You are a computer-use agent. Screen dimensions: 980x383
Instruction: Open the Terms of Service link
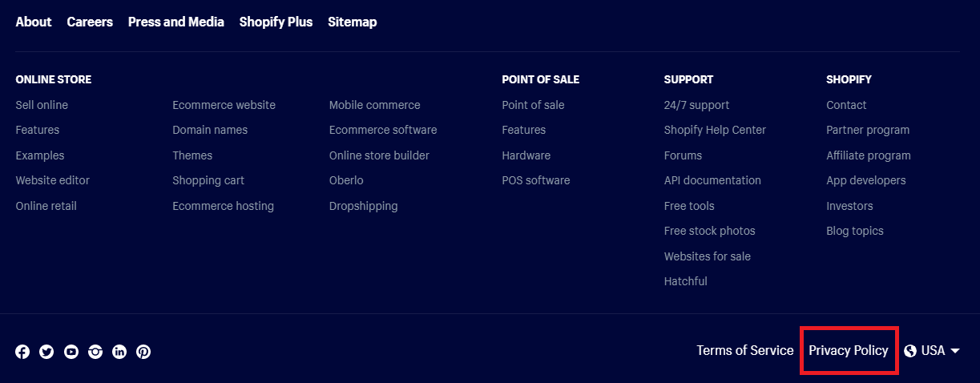pyautogui.click(x=744, y=350)
